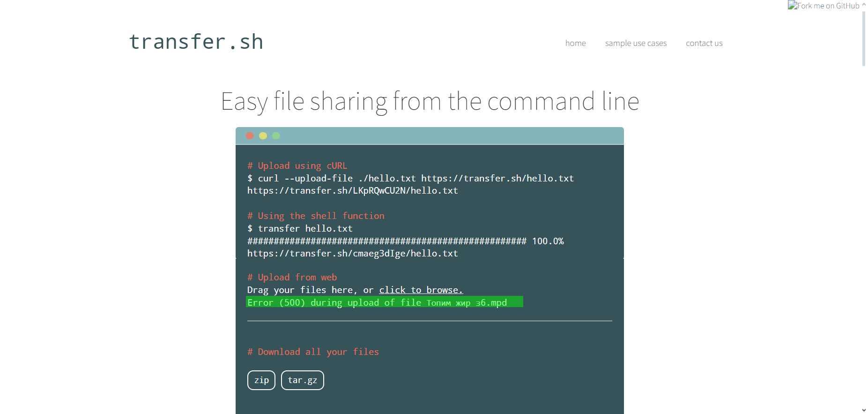868x414 pixels.
Task: Click the '# Using the shell function' comment
Action: point(316,216)
